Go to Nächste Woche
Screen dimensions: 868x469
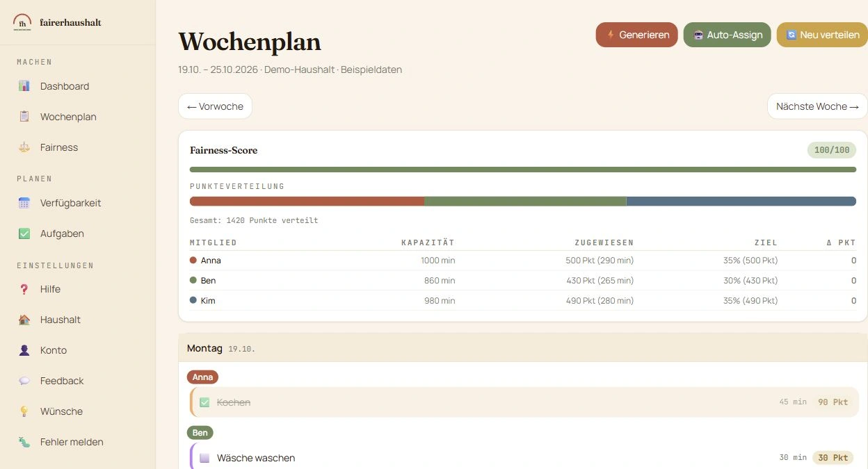click(817, 106)
